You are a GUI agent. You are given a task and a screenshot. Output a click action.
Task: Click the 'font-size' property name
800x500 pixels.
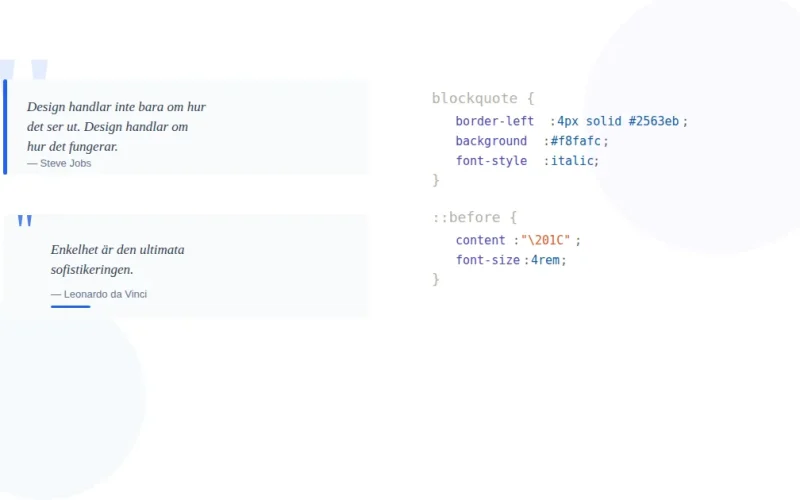pos(487,260)
